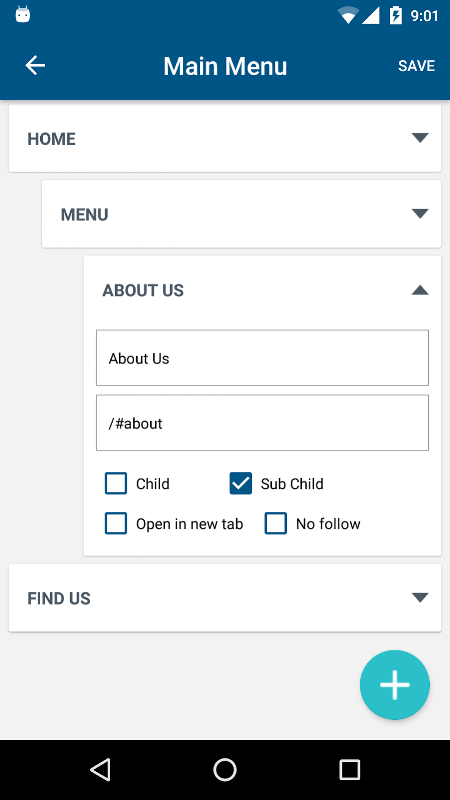
Task: Tap the Wi-Fi status icon
Action: tap(348, 16)
